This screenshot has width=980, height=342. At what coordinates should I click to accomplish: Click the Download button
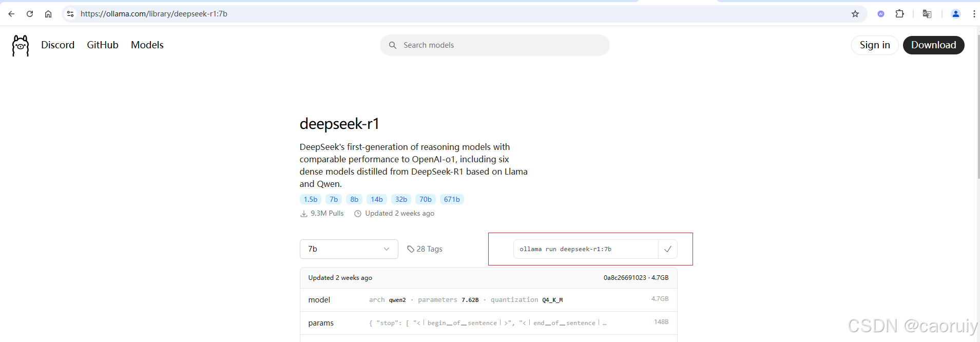point(933,45)
